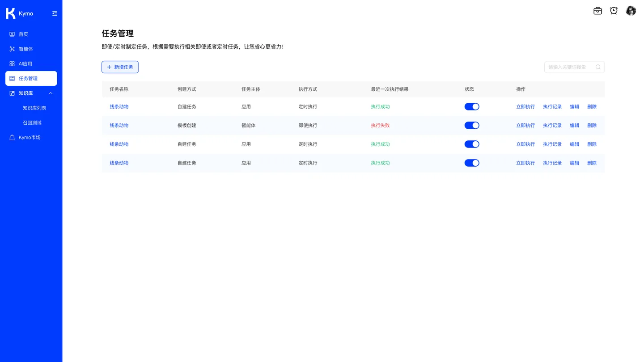Open the alarm clock icon in header
Image resolution: width=644 pixels, height=362 pixels.
coord(614,11)
